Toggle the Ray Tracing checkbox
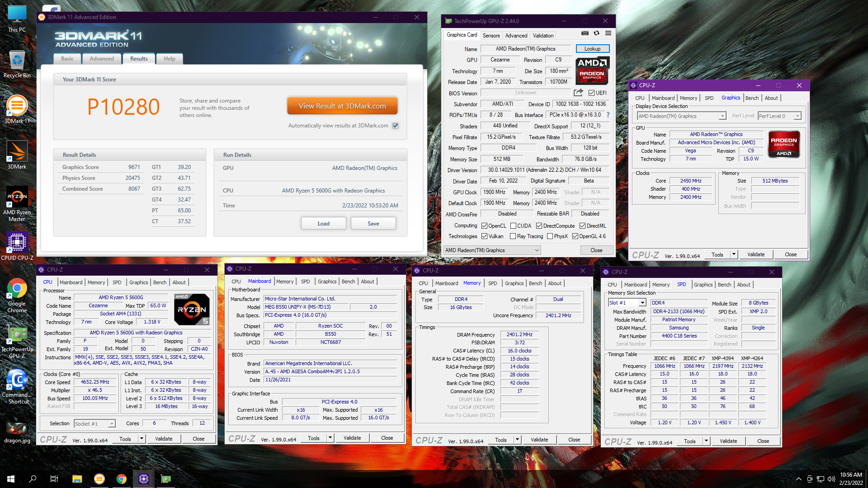The width and height of the screenshot is (868, 488). [x=513, y=236]
